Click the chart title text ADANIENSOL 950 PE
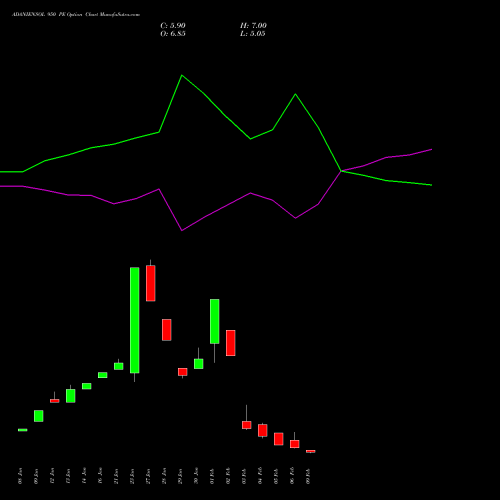 pos(39,15)
